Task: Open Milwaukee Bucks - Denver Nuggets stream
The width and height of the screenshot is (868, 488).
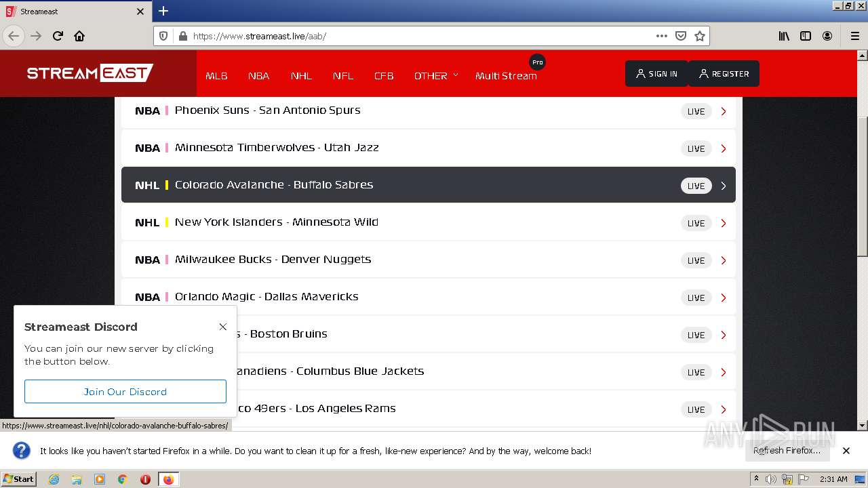Action: (x=429, y=260)
